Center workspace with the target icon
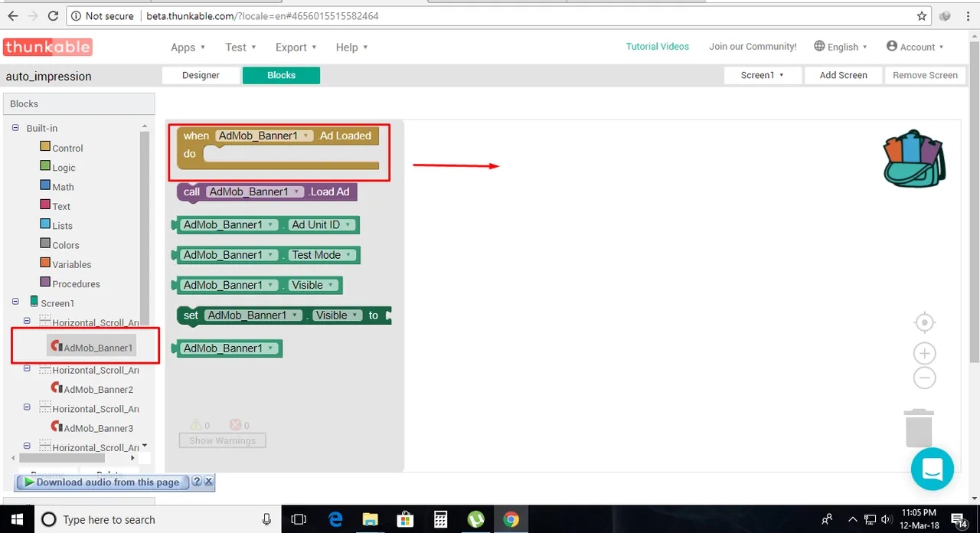The height and width of the screenshot is (533, 980). pyautogui.click(x=925, y=323)
